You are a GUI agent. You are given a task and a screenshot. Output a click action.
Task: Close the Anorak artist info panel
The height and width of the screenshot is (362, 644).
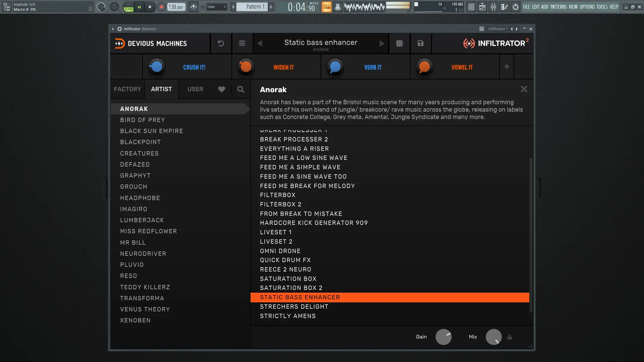click(524, 89)
